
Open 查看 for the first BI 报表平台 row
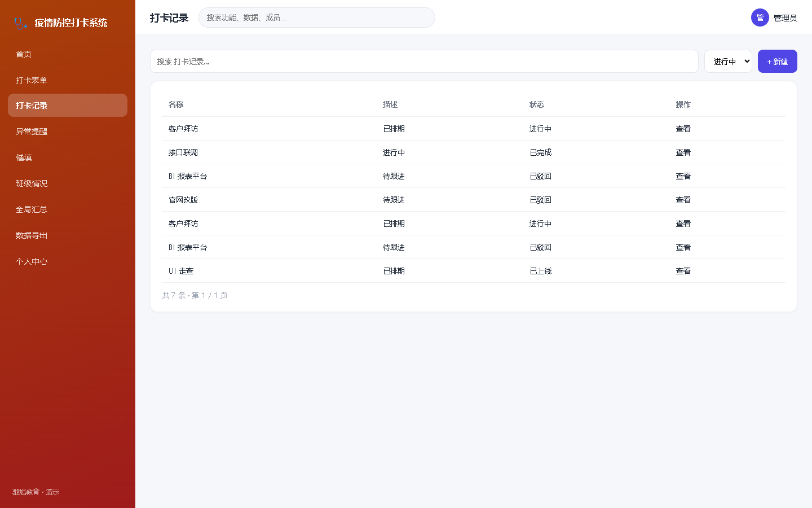(683, 176)
